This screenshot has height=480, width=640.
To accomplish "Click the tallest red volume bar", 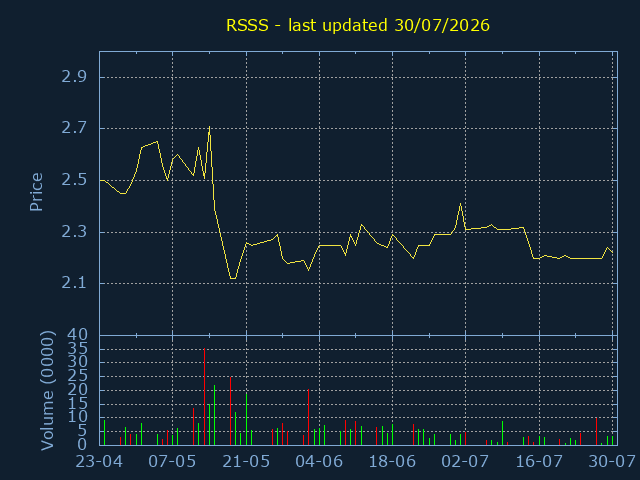I will tap(204, 396).
